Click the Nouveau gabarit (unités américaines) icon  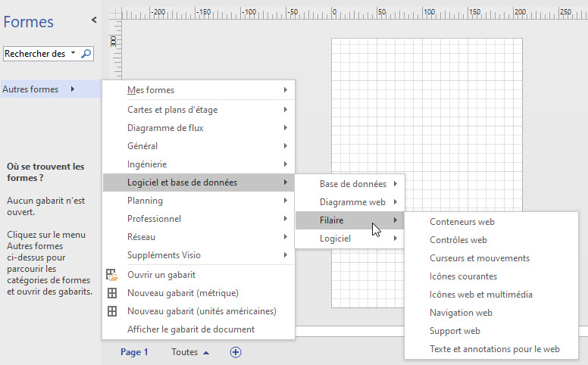coord(112,311)
